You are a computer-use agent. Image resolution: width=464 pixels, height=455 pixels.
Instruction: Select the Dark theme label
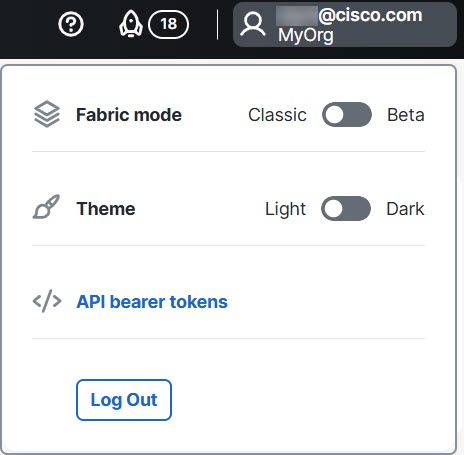(405, 209)
